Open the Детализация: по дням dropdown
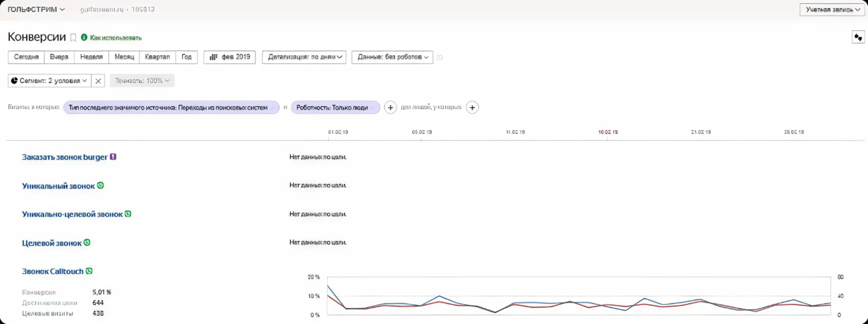The image size is (868, 324). click(304, 57)
